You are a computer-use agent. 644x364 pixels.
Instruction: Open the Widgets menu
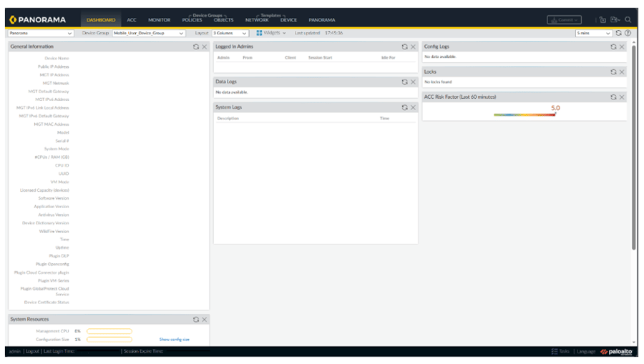tap(271, 33)
